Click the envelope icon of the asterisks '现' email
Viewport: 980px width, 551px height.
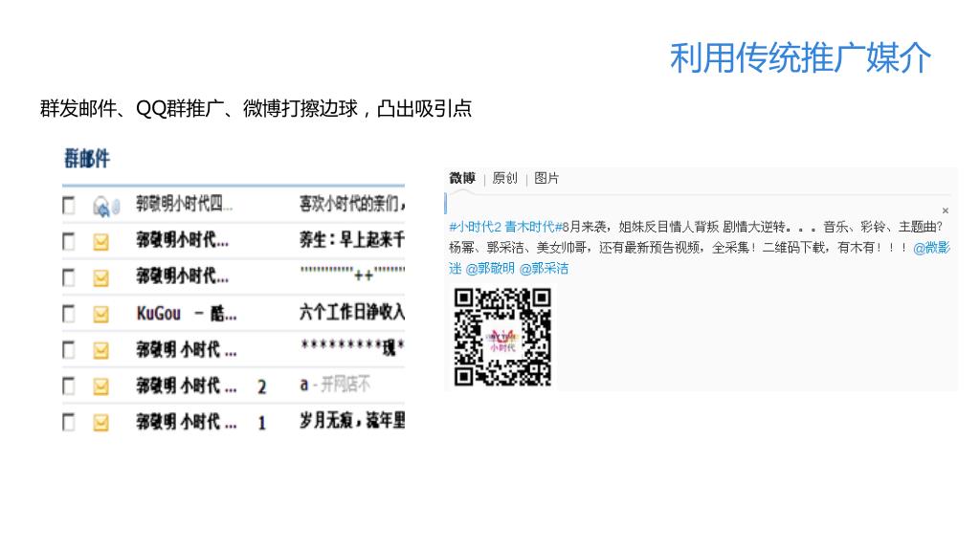click(100, 350)
